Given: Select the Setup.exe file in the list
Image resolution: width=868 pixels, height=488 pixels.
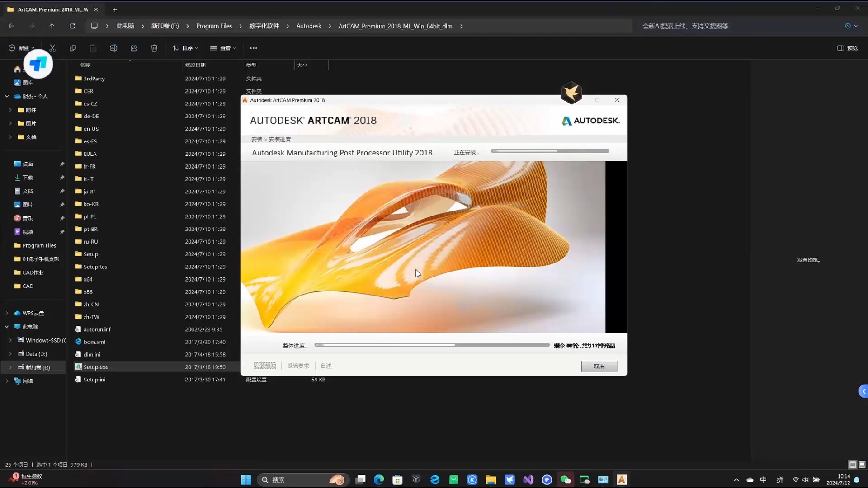Looking at the screenshot, I should point(96,367).
